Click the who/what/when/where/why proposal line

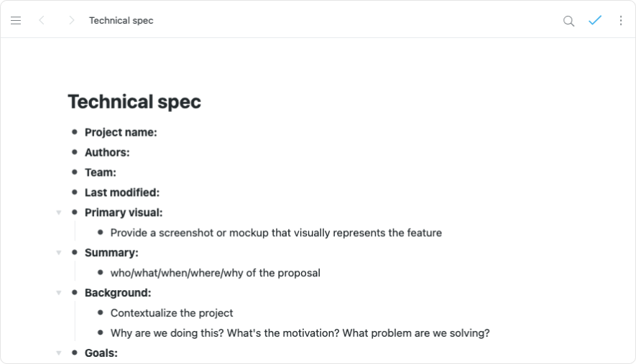(215, 273)
